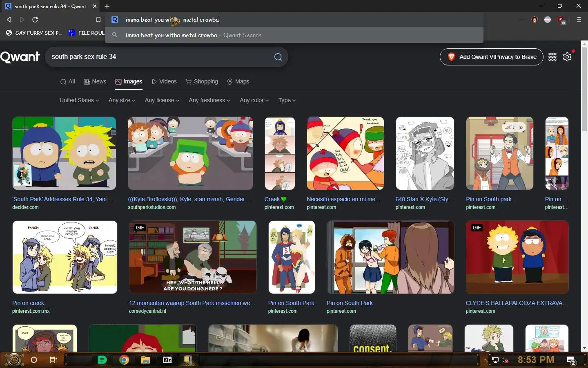Open the notification center icon

pyautogui.click(x=571, y=360)
